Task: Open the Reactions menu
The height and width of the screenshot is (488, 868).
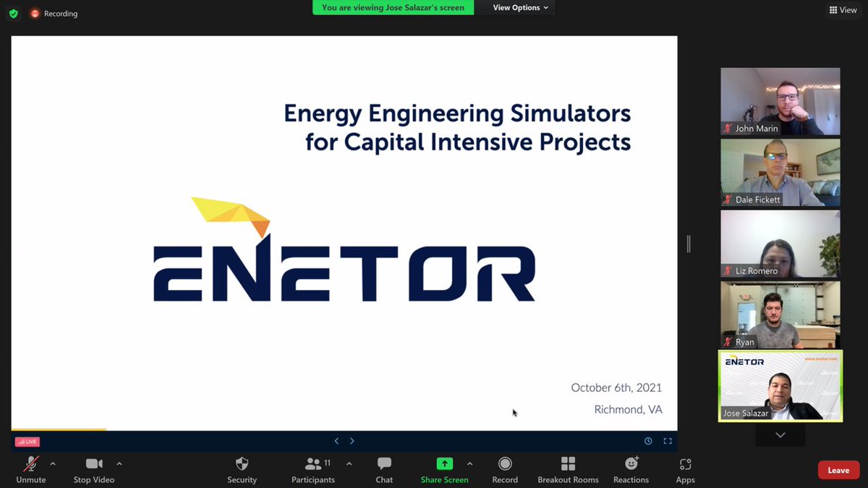Action: coord(631,470)
